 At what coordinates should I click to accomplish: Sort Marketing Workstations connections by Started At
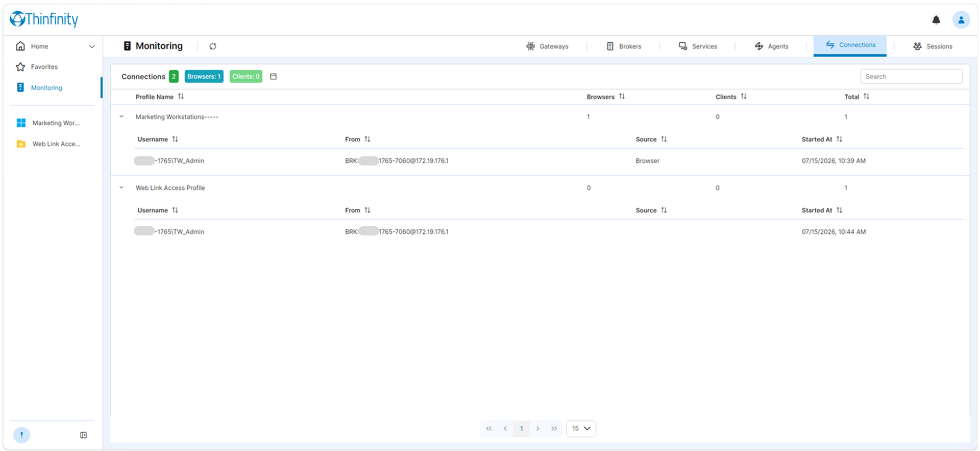(839, 139)
